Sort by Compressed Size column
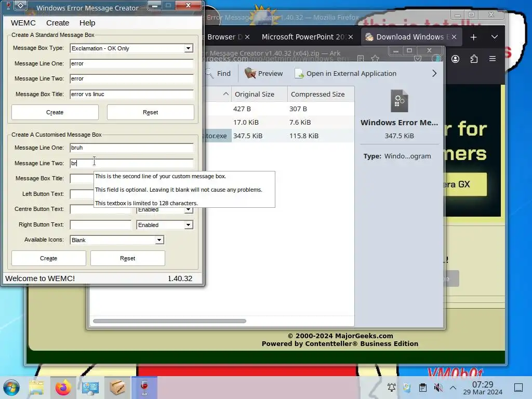The height and width of the screenshot is (399, 532). point(321,94)
